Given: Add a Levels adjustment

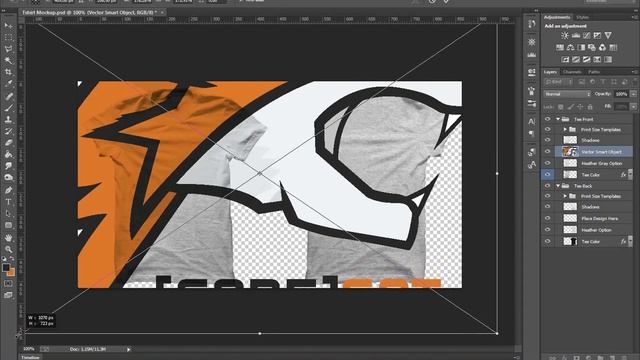Looking at the screenshot, I should pos(576,36).
